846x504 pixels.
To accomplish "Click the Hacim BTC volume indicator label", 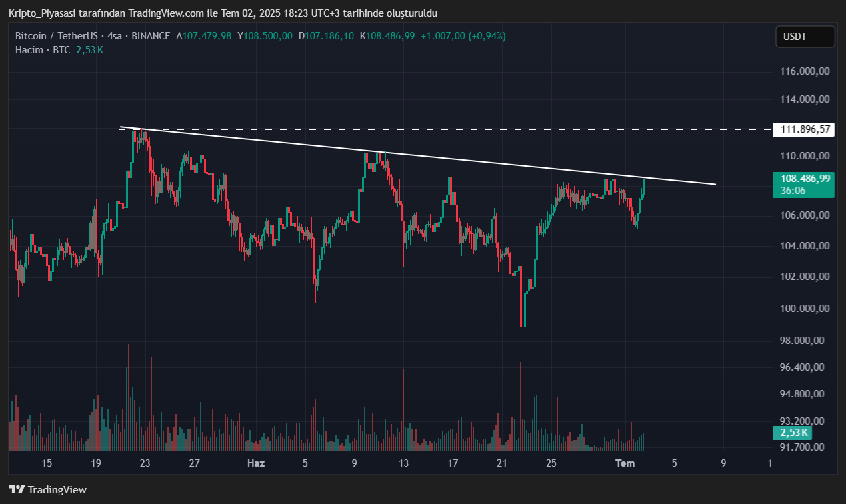I will coord(43,50).
